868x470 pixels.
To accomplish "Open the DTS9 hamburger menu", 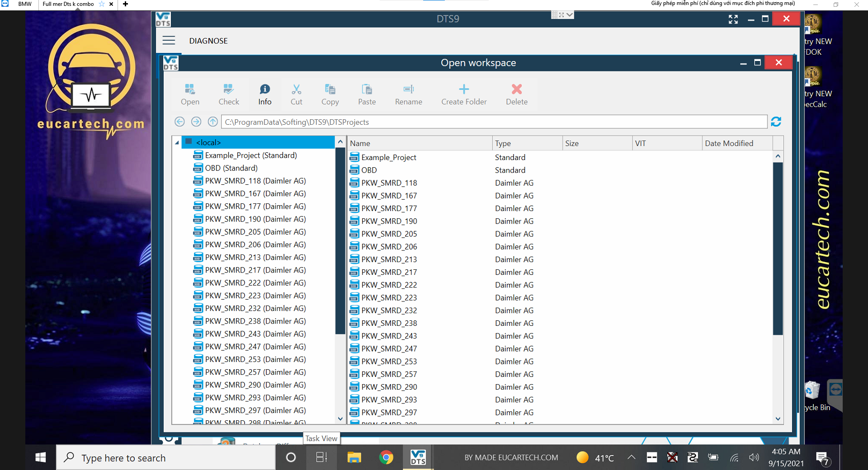I will click(169, 41).
